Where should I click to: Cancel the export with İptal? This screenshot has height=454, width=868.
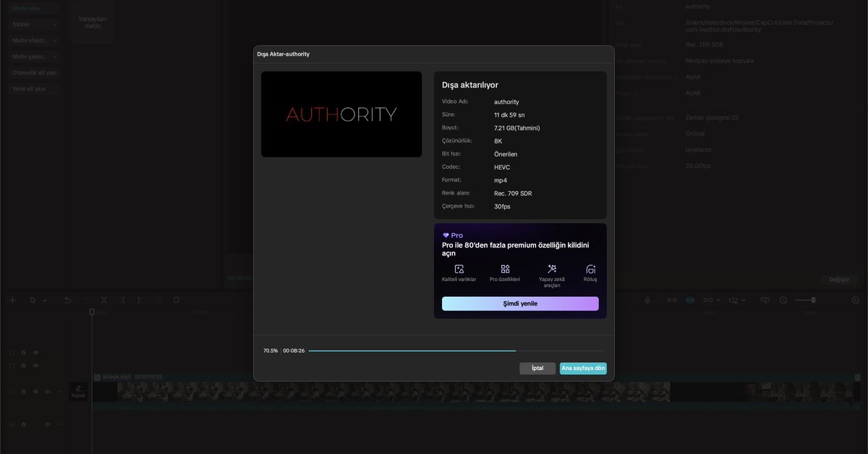click(537, 368)
